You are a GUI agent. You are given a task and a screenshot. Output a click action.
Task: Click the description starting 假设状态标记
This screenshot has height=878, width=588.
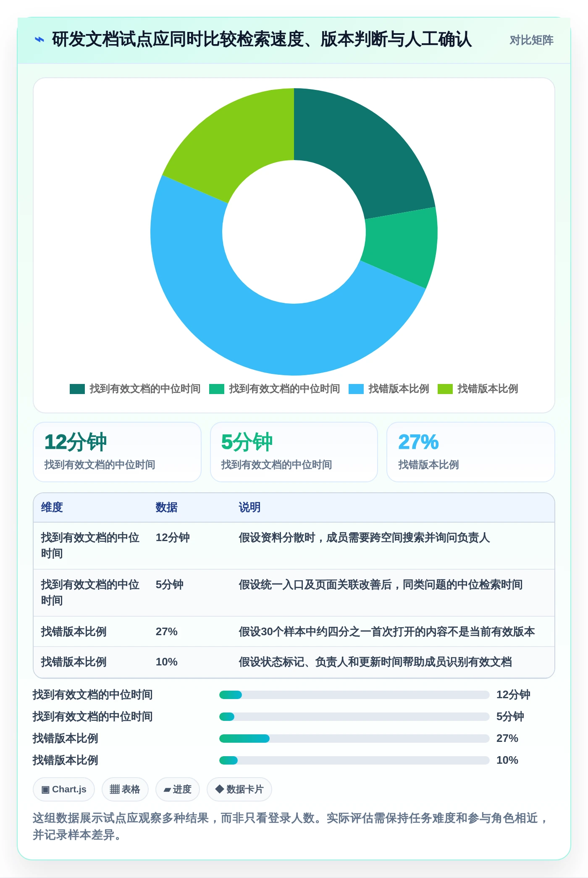pos(375,662)
